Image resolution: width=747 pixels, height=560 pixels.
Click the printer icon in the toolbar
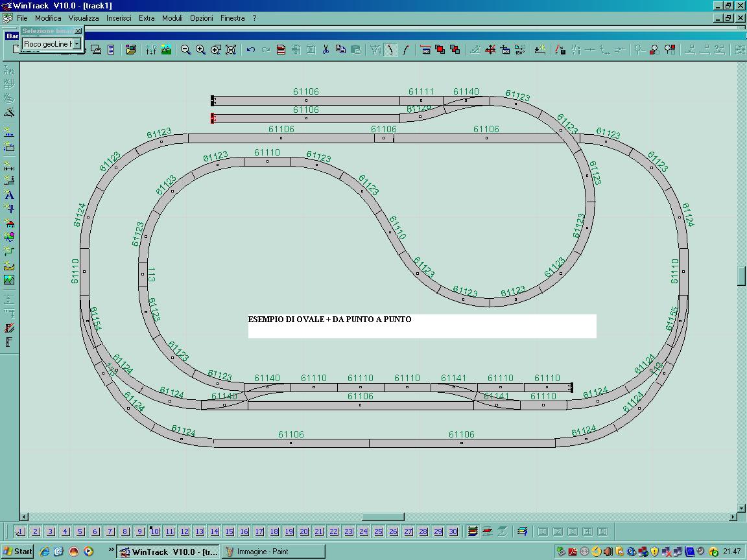[x=96, y=49]
